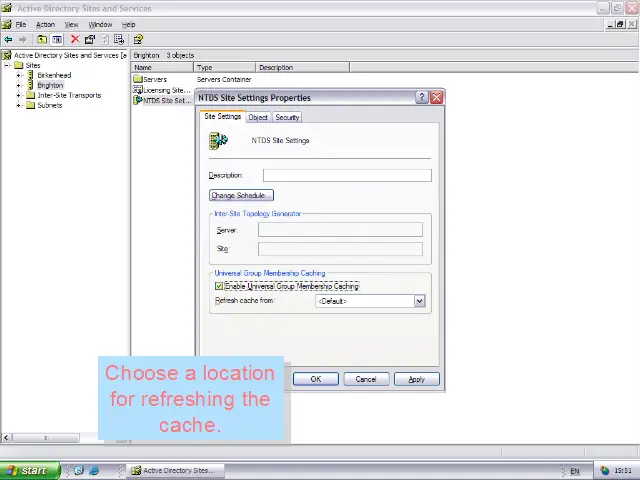
Task: Sort by the Name column header
Action: 162,67
